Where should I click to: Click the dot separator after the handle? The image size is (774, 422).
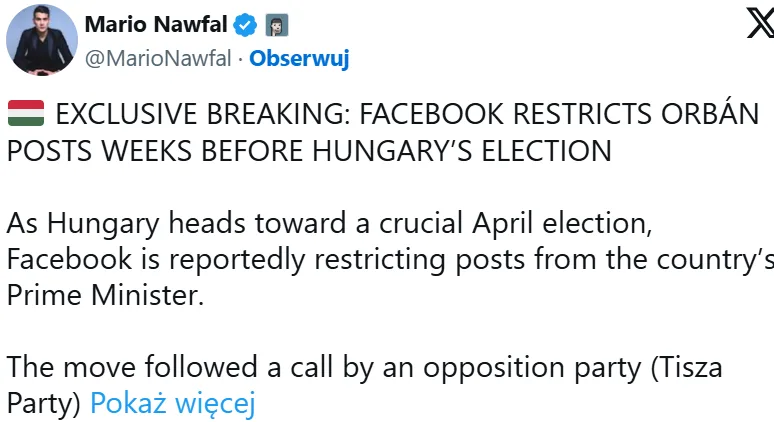tap(240, 58)
